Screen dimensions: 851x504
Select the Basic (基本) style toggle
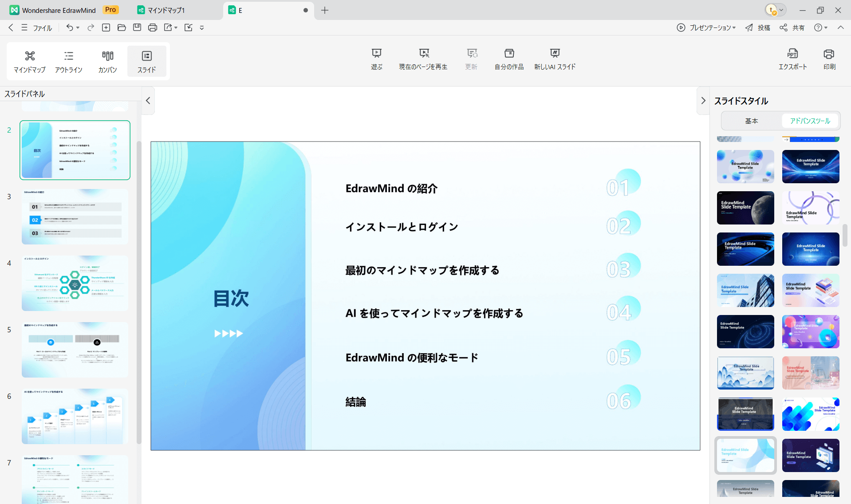tap(752, 121)
